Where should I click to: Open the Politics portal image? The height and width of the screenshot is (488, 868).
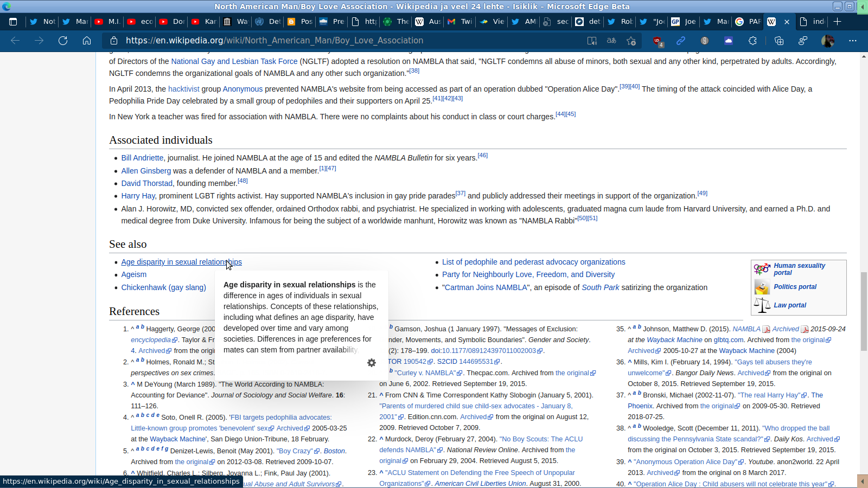pos(762,287)
